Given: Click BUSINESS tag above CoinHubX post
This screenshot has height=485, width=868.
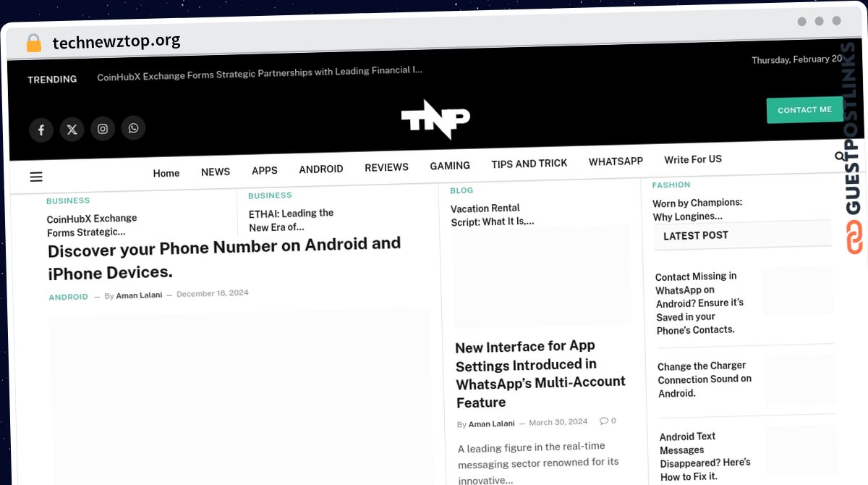Looking at the screenshot, I should 68,201.
